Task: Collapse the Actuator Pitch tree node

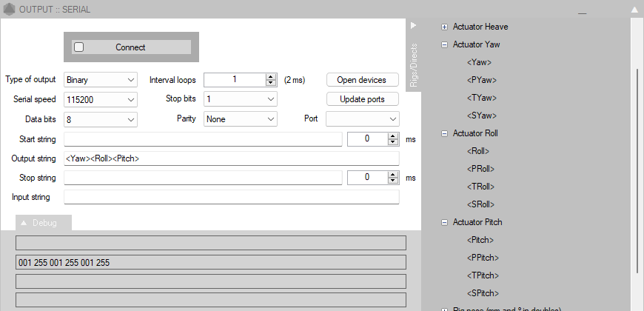Action: 444,222
